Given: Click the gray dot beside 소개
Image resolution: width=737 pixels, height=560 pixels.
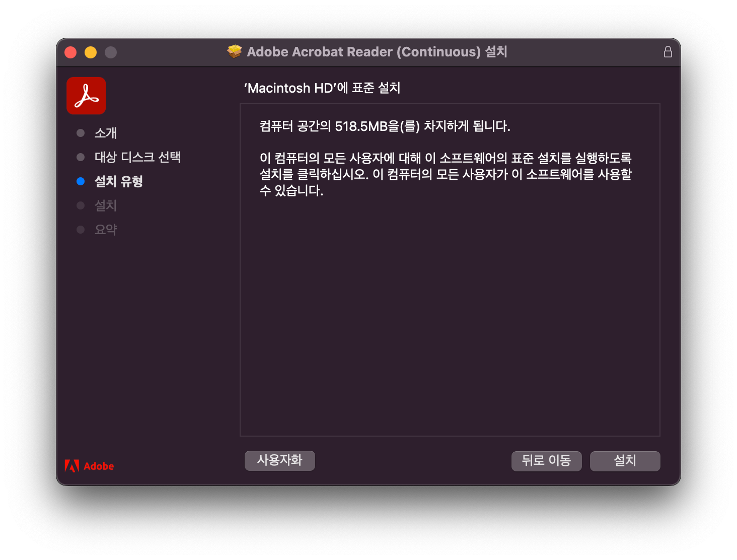Looking at the screenshot, I should (81, 133).
